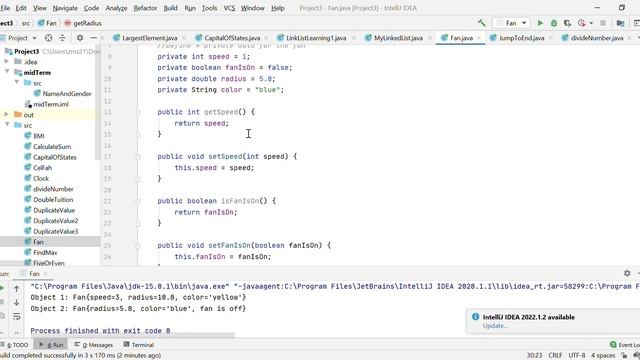The width and height of the screenshot is (640, 360).
Task: Open the BMI class in project tree
Action: 38,136
